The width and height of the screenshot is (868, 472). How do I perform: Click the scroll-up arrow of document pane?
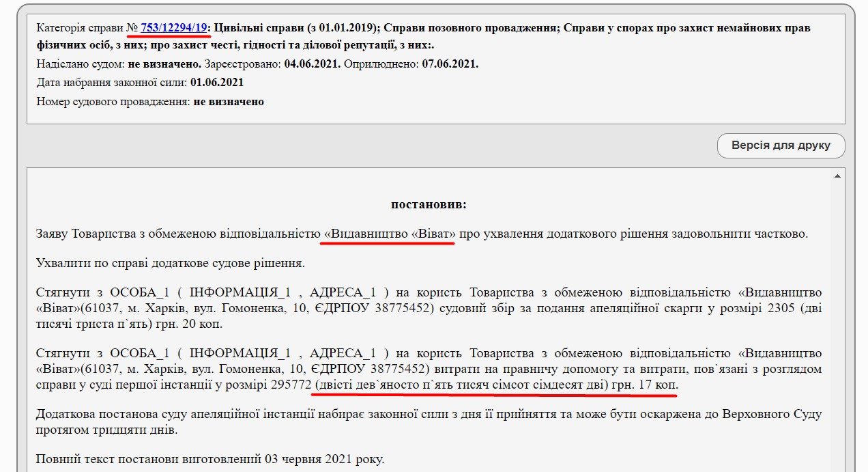coord(837,176)
